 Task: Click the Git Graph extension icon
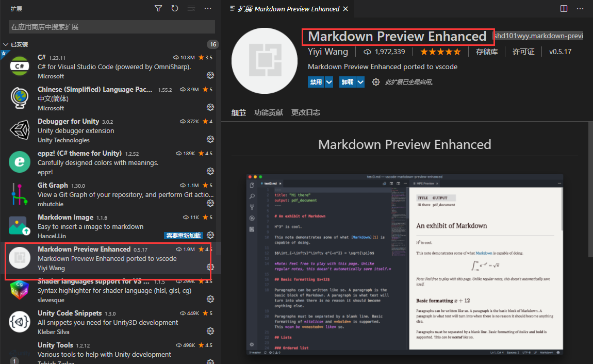tap(19, 194)
